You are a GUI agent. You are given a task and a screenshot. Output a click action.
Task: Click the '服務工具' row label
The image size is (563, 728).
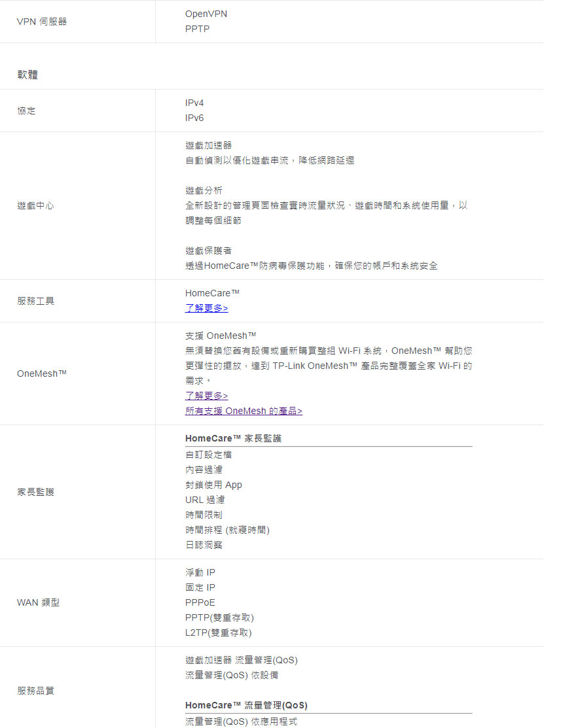[36, 301]
